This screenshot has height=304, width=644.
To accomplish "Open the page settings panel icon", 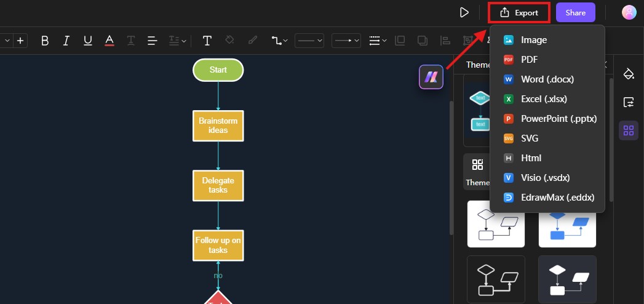I will (629, 102).
